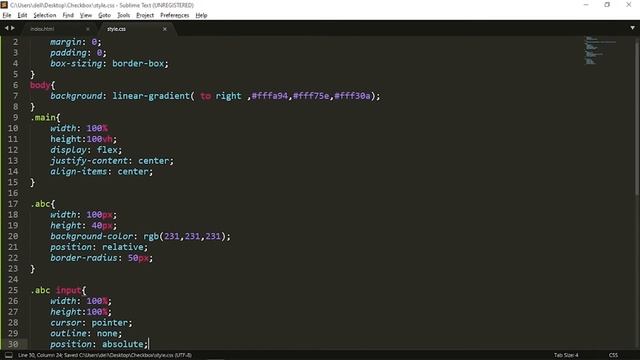Click the 'position: absolute' line
The image size is (640, 360).
pos(99,344)
